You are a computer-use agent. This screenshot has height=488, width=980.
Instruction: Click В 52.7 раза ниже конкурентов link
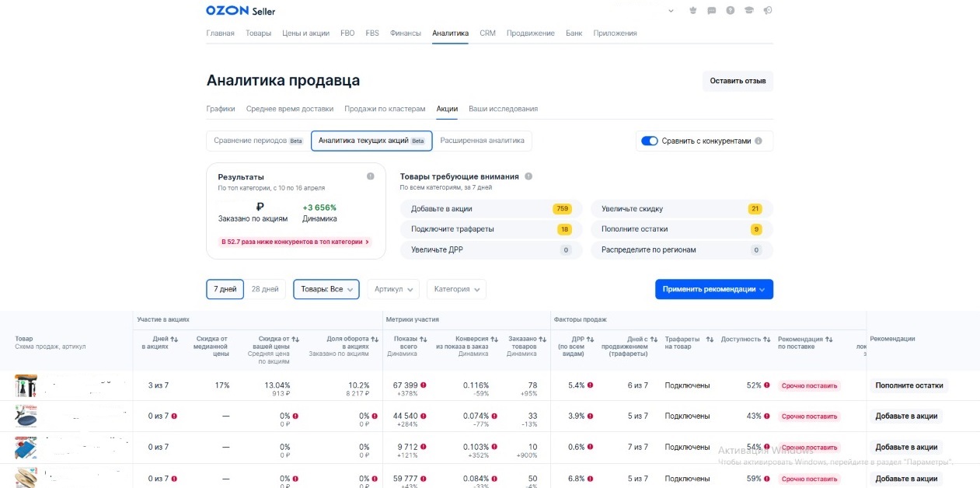pos(295,242)
